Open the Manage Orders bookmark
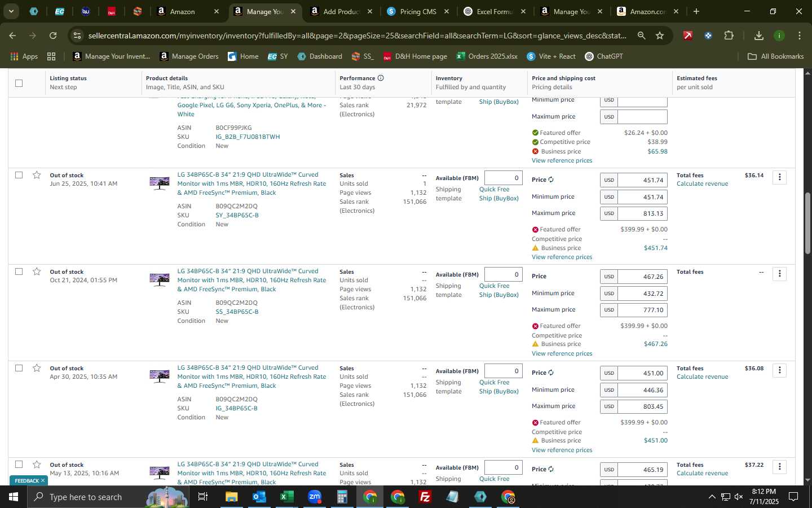 (189, 56)
